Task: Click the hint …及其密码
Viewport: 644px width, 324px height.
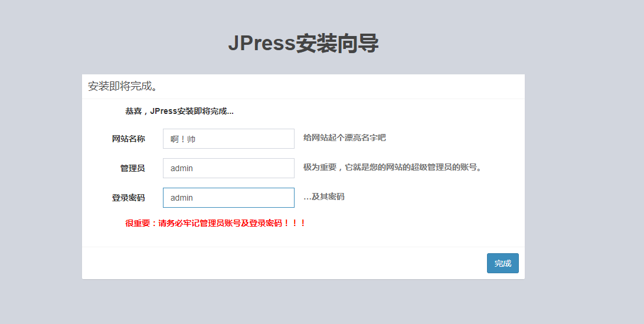Action: pos(323,197)
